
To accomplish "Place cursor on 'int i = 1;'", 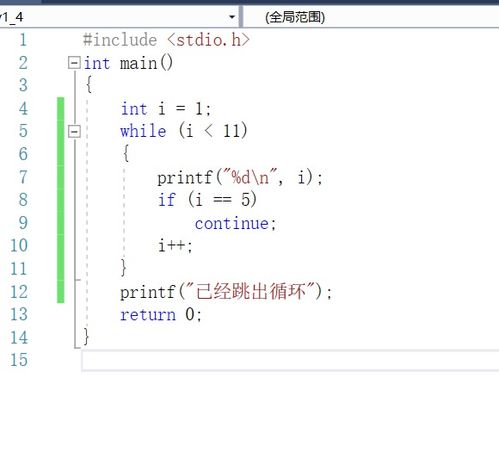I will coord(165,109).
